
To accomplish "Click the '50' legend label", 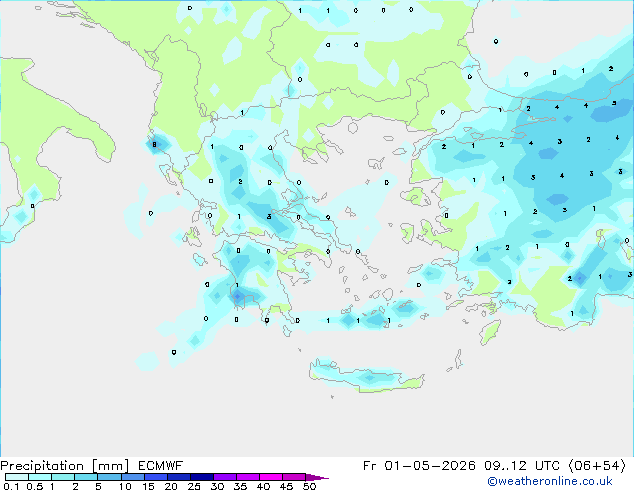I will point(310,486).
